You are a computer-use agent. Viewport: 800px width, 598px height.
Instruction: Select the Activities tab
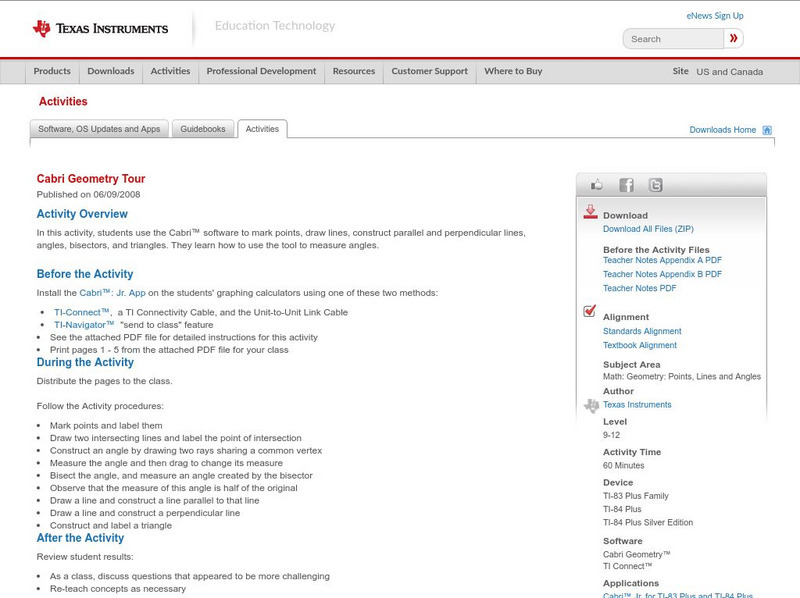click(x=262, y=129)
